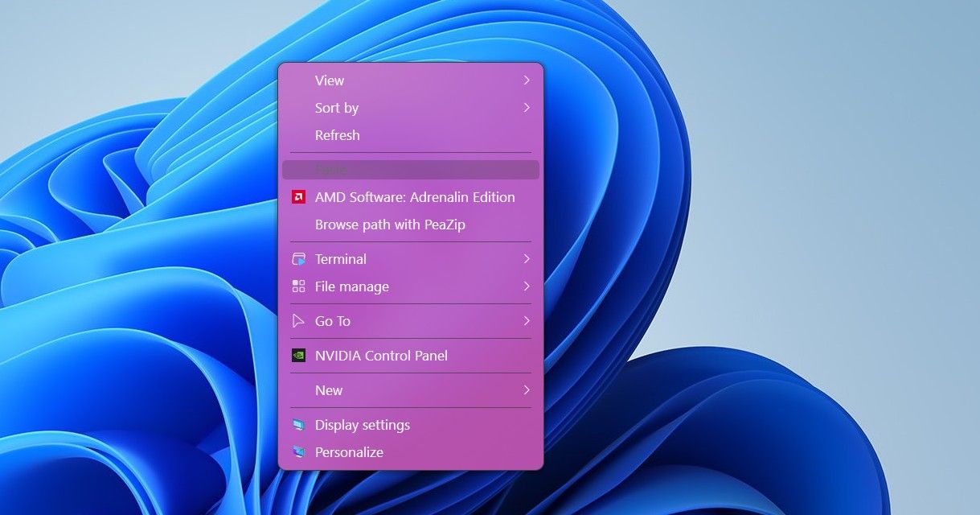Click the AMD Software red logo icon

coord(298,197)
